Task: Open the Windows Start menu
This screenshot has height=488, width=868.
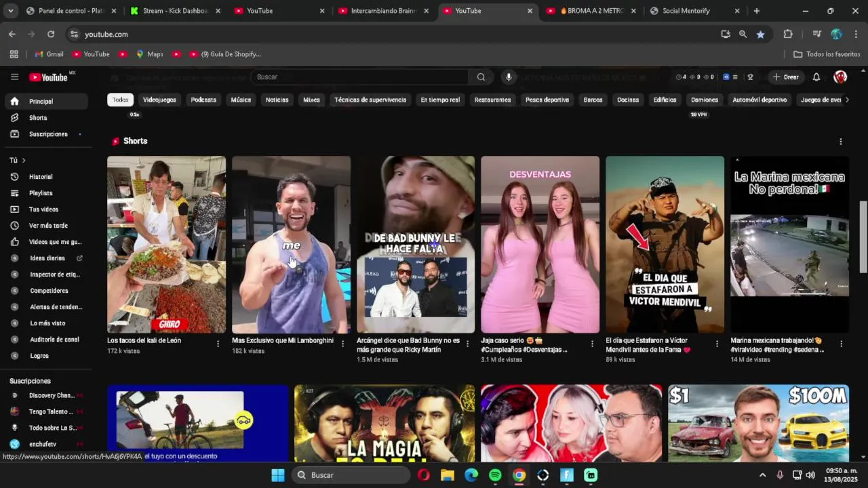Action: pos(278,475)
